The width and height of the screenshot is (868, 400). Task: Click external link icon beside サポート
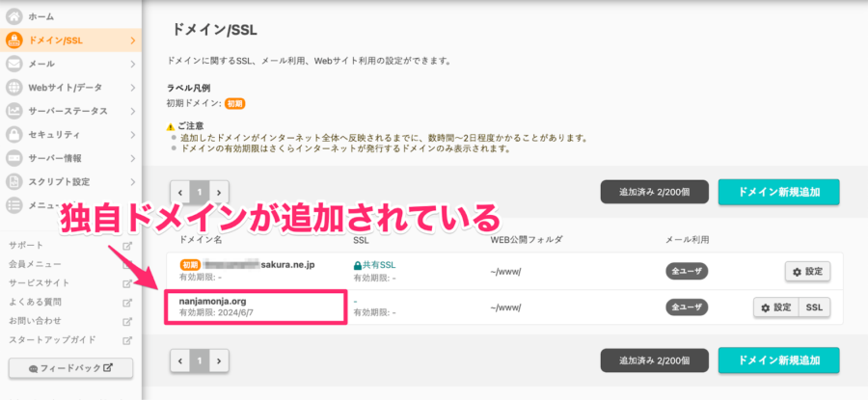127,246
